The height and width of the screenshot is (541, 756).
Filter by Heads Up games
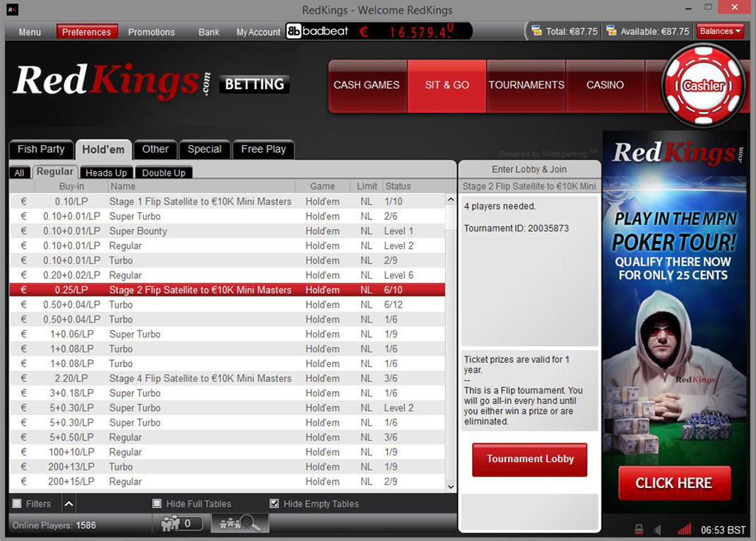point(106,173)
